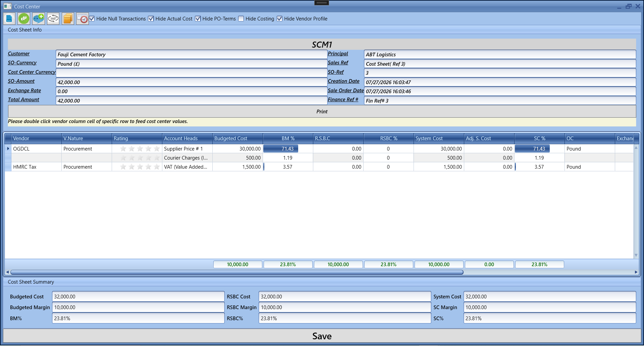Uncheck Hide Vendor Profile
This screenshot has height=346, width=644.
[x=279, y=19]
